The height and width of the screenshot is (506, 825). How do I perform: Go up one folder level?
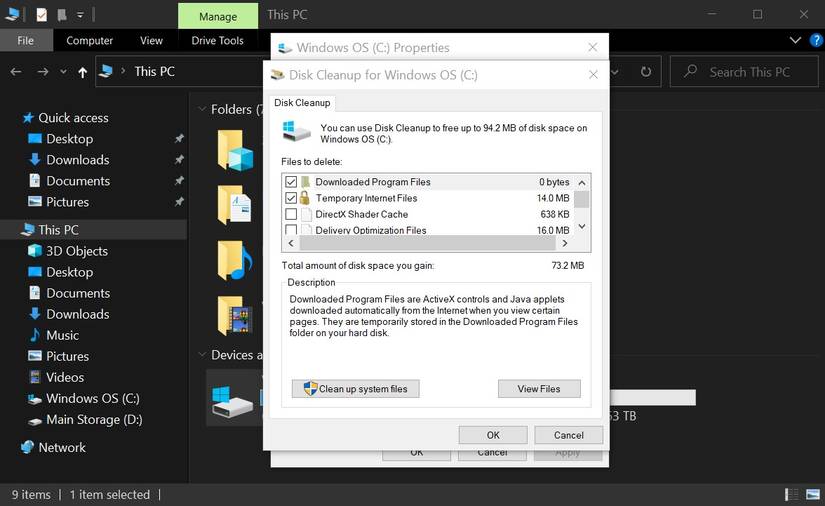83,72
